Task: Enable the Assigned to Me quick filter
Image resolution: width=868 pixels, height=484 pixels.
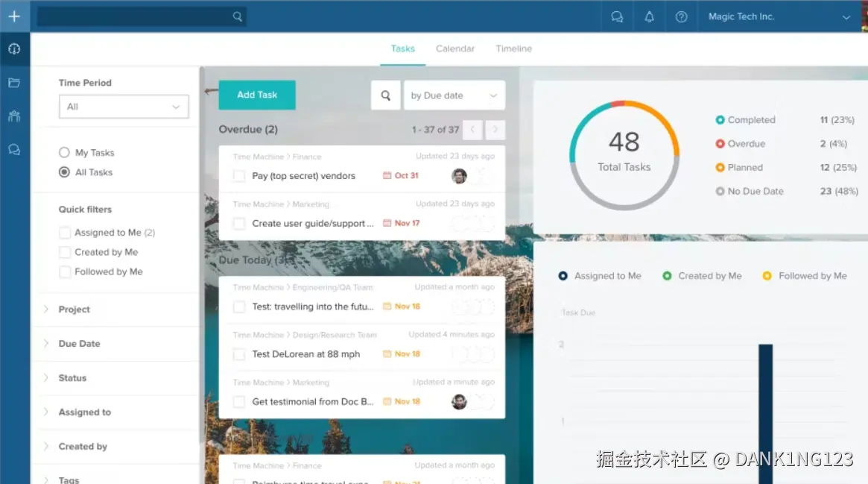Action: point(64,232)
